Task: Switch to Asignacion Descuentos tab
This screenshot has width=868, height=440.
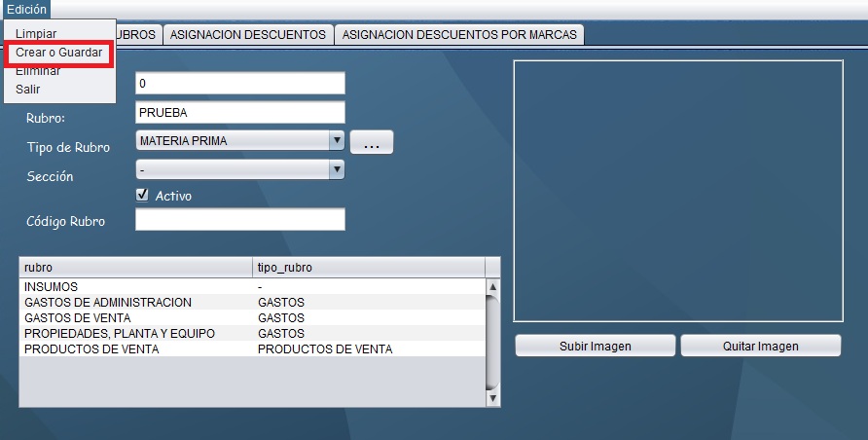Action: tap(247, 34)
